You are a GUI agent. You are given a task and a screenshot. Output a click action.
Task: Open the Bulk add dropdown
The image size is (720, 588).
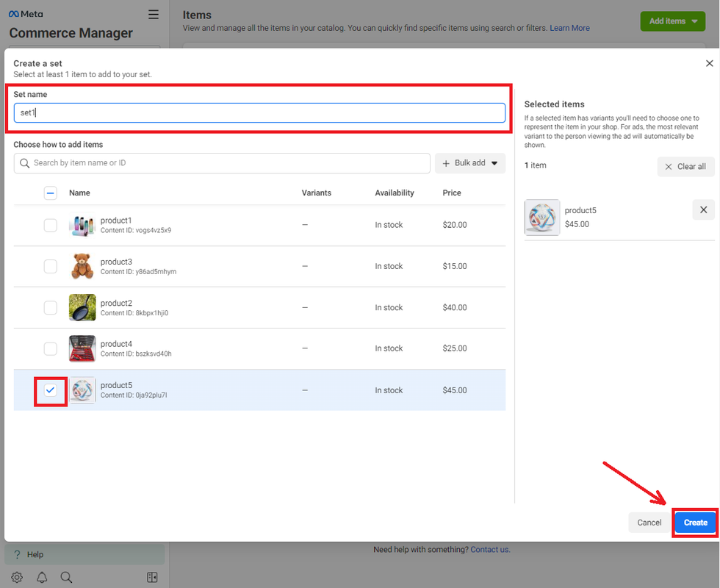(x=469, y=163)
